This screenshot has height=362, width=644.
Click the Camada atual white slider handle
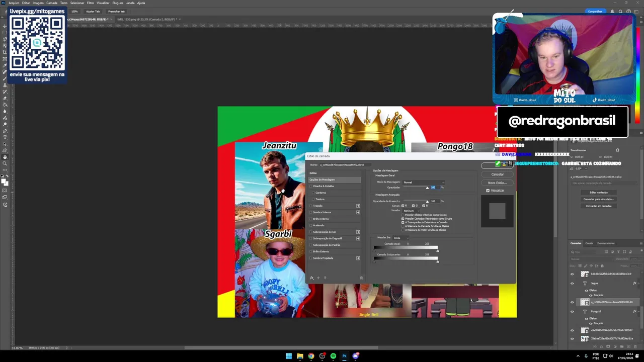438,251
